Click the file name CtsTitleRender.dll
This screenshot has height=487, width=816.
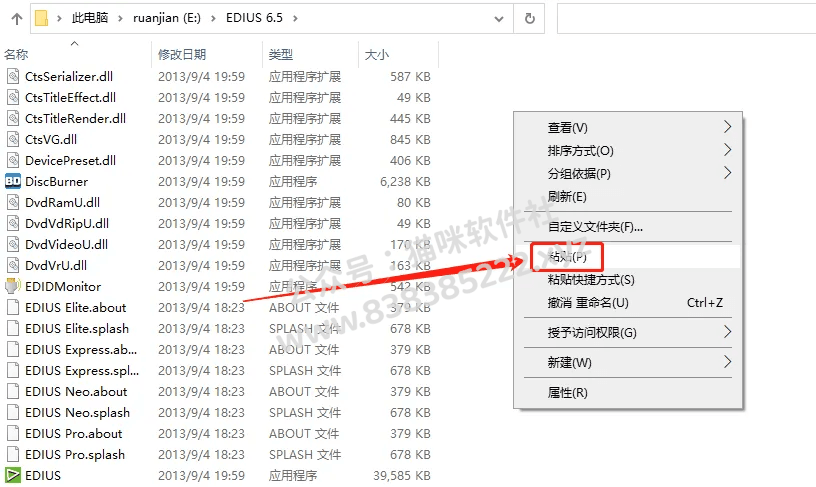tap(75, 119)
